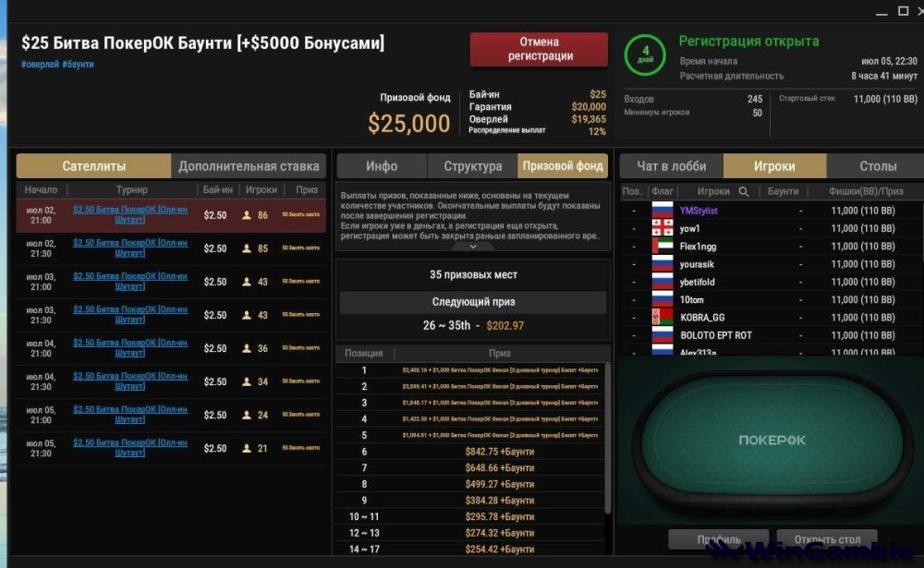Image resolution: width=924 pixels, height=568 pixels.
Task: Click the player search magnifier icon
Action: pyautogui.click(x=744, y=191)
